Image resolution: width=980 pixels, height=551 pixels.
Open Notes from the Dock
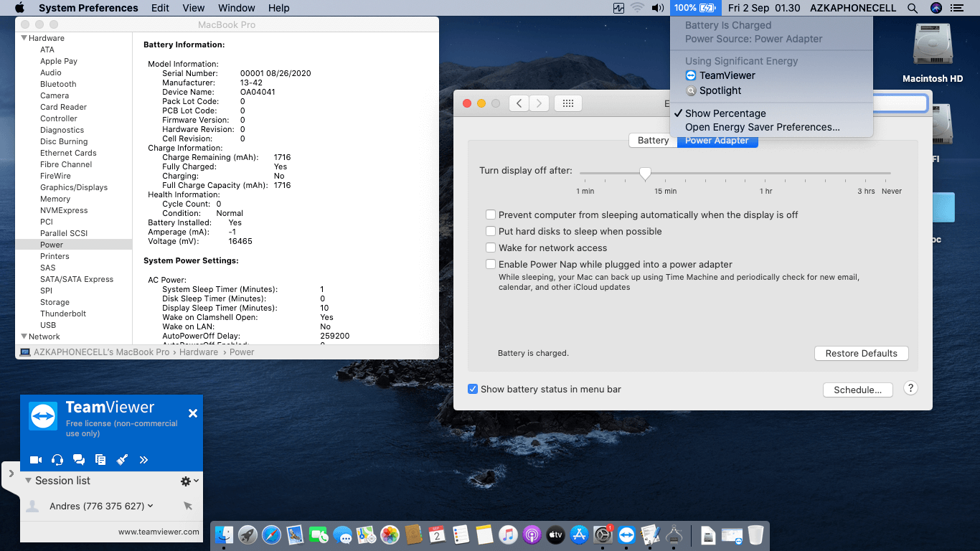484,534
